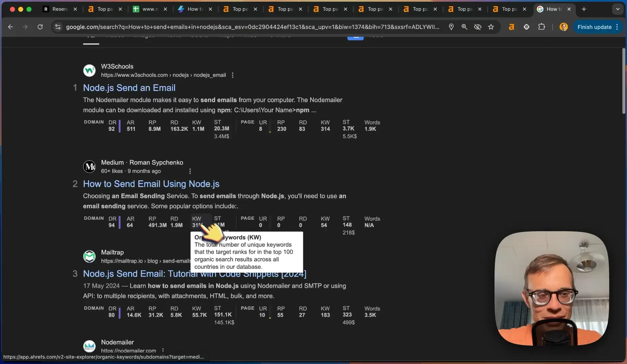Click W3Schools Words value 1.9K
627x364 pixels.
coord(370,129)
